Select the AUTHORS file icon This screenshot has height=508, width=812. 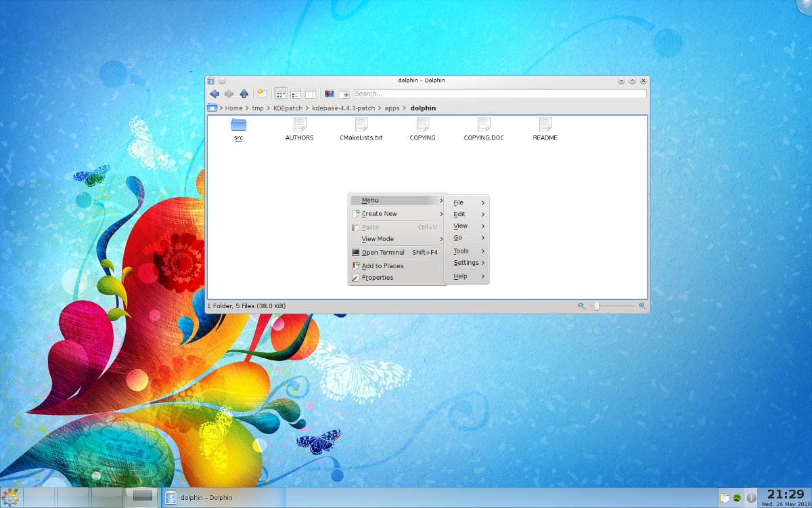[x=300, y=125]
